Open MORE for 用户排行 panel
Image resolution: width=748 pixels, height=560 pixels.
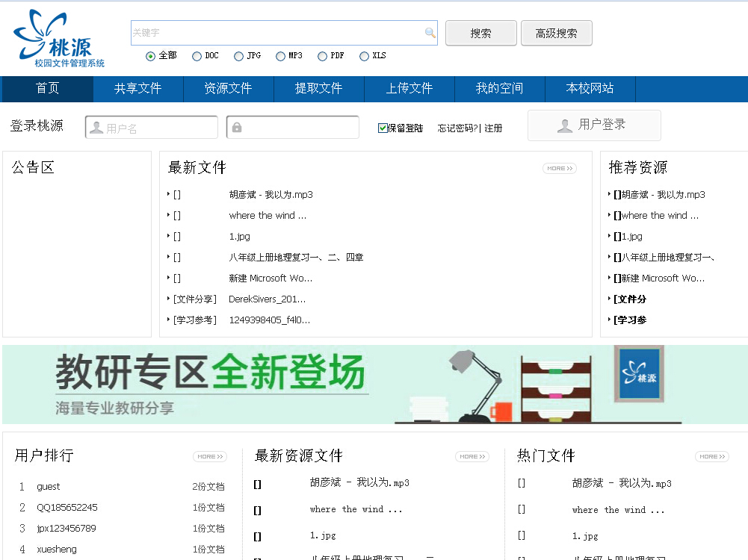click(209, 455)
